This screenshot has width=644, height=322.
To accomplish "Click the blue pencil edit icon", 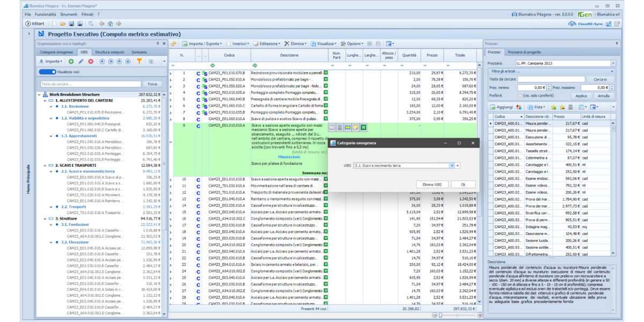I will point(81,62).
